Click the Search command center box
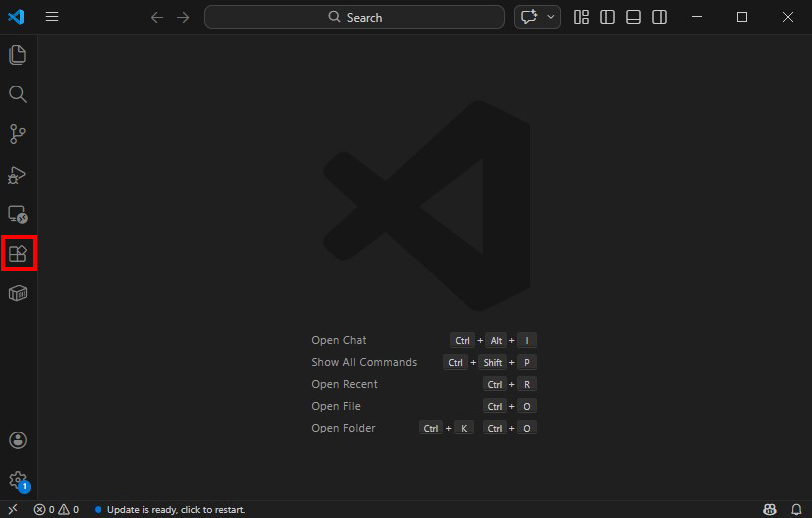Screen dimensions: 812x518 354,17
